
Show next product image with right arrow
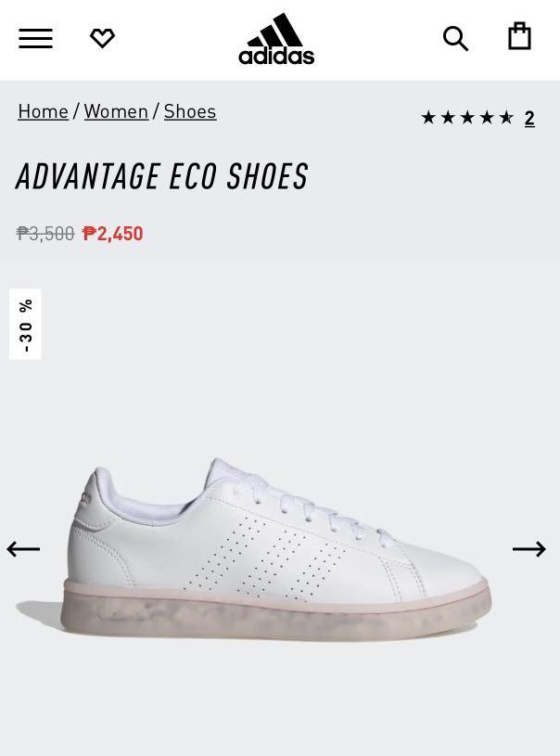[x=528, y=548]
